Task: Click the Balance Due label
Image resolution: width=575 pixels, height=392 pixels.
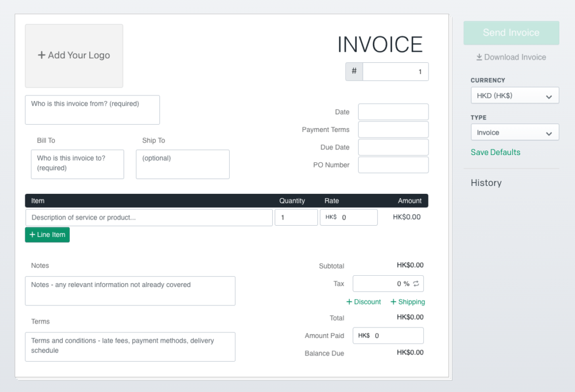Action: click(x=324, y=353)
